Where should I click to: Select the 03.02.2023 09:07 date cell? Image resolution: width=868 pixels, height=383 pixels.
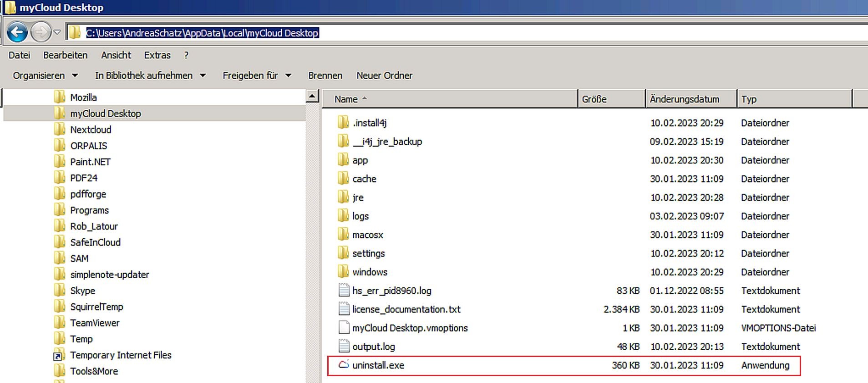click(x=687, y=216)
